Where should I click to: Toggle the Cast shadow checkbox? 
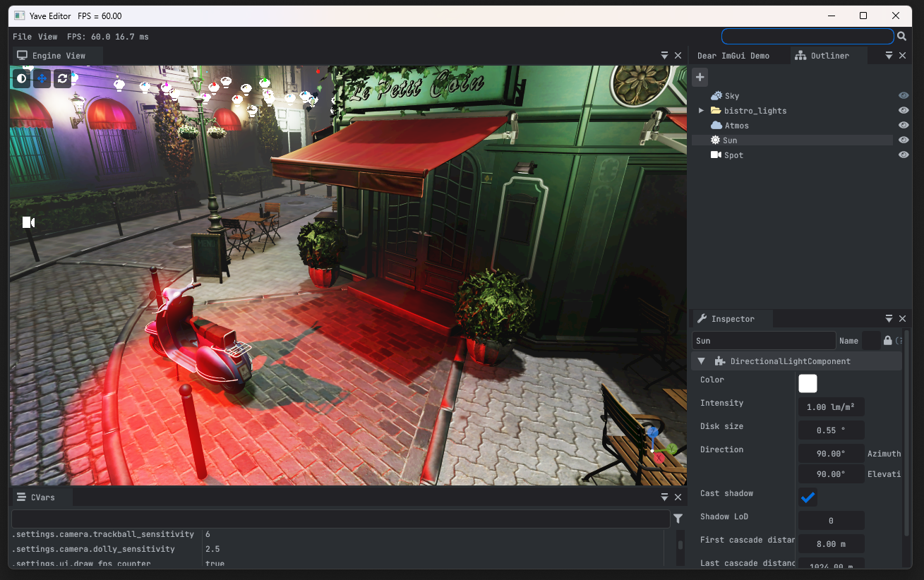[808, 497]
